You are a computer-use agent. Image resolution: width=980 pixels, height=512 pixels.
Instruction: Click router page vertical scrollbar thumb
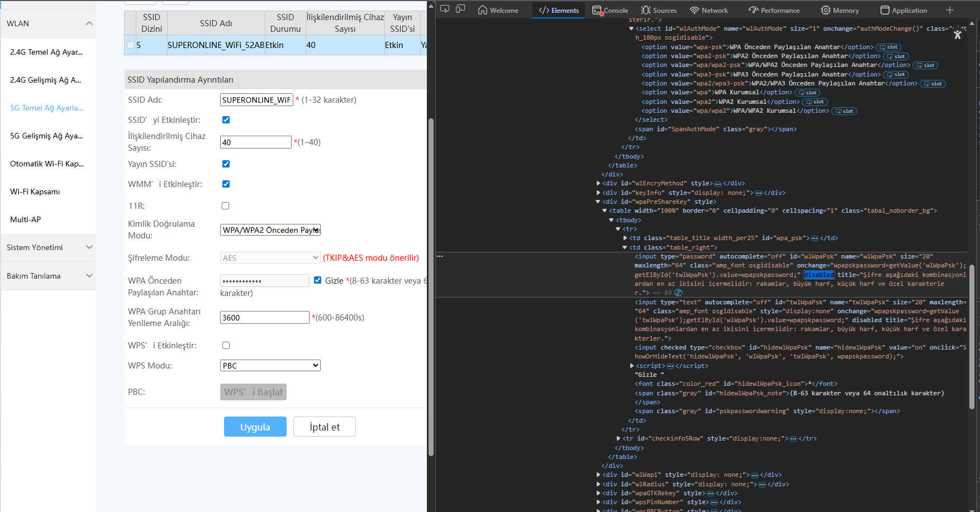pyautogui.click(x=431, y=288)
